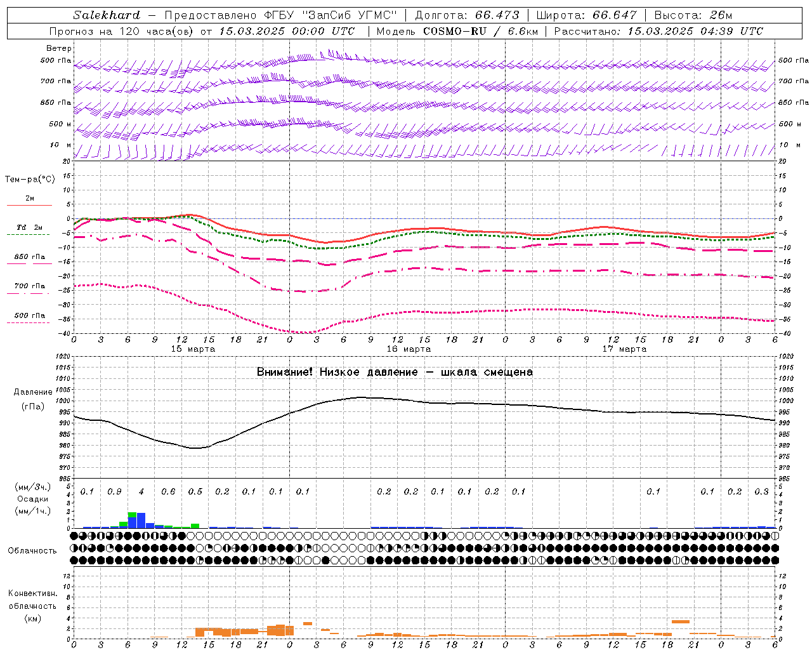This screenshot has height=650, width=812.
Task: Click the warning "Внимание! Низкое давление — шкала смещена"
Action: [x=395, y=372]
